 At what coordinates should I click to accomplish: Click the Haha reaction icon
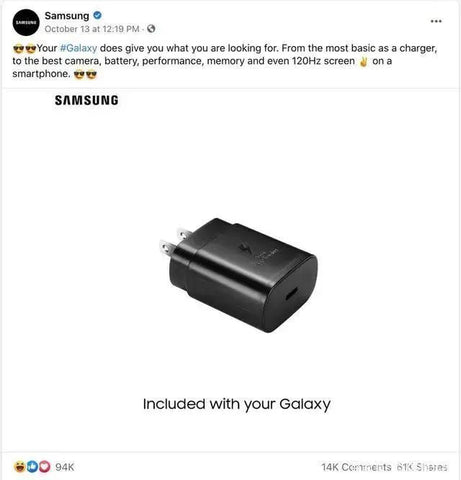(x=20, y=466)
